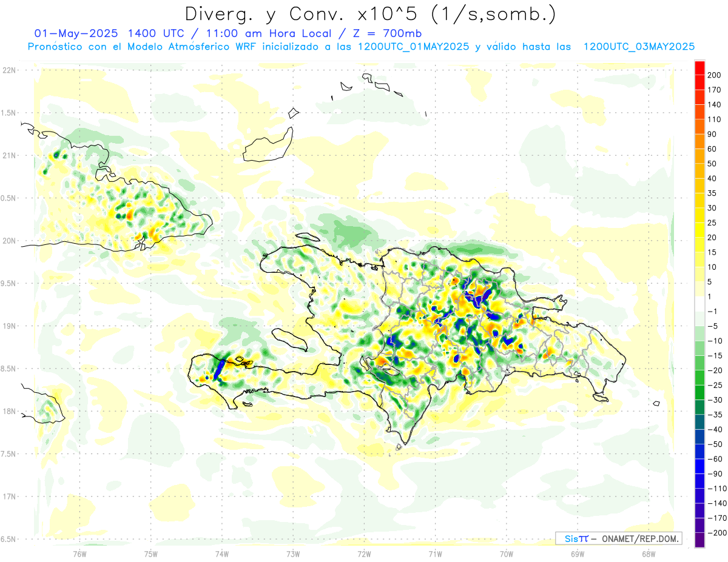Image resolution: width=728 pixels, height=562 pixels.
Task: Select the '-30' colorbar value
Action: [x=716, y=400]
